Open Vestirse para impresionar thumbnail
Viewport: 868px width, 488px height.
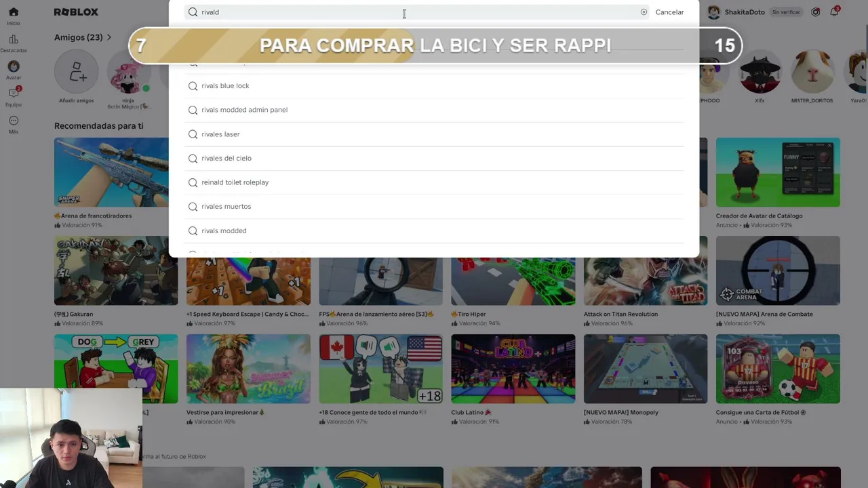pyautogui.click(x=248, y=369)
